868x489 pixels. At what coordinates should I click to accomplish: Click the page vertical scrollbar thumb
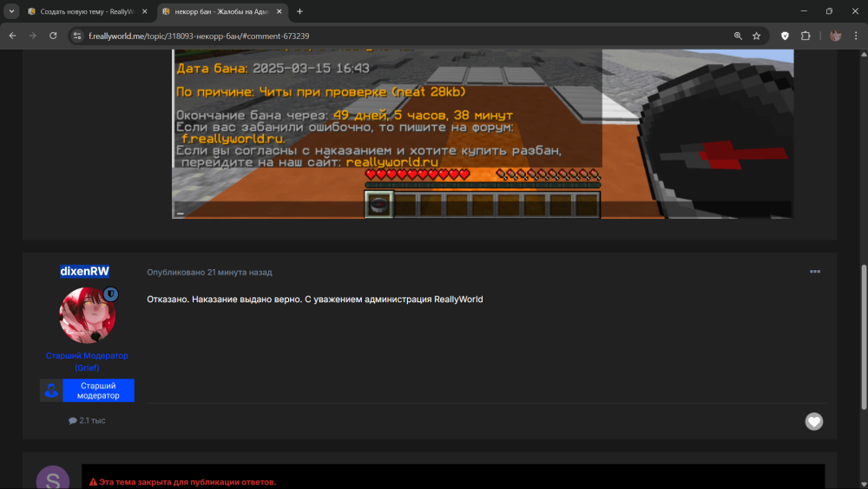pos(864,337)
